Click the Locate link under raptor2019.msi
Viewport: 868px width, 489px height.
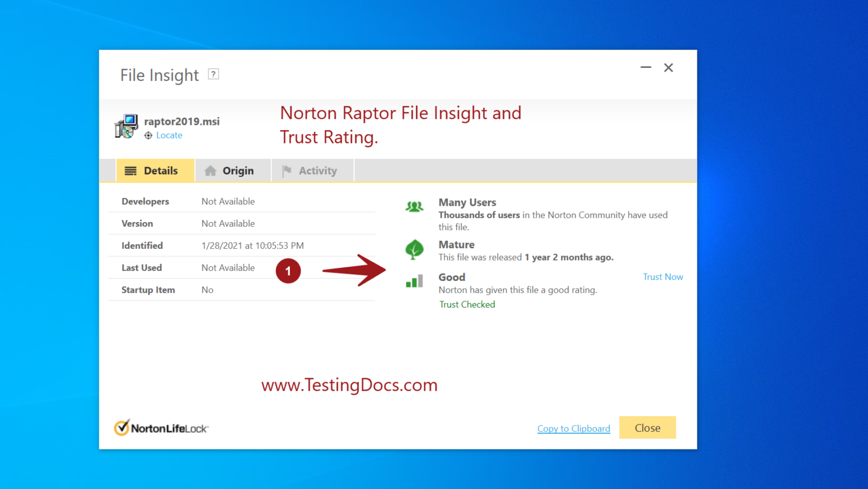click(x=169, y=135)
